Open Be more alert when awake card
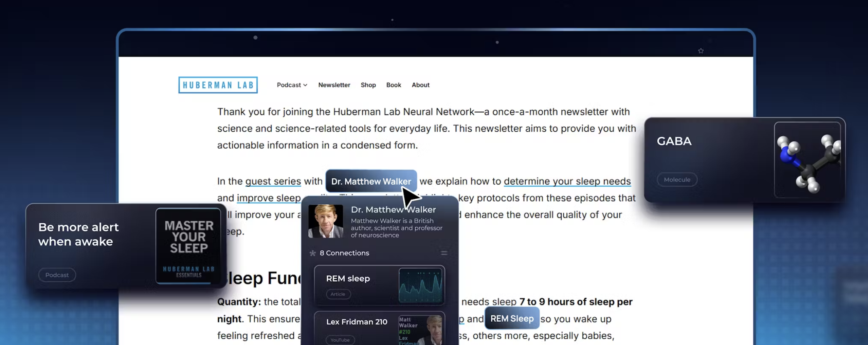This screenshot has width=868, height=345. (126, 246)
